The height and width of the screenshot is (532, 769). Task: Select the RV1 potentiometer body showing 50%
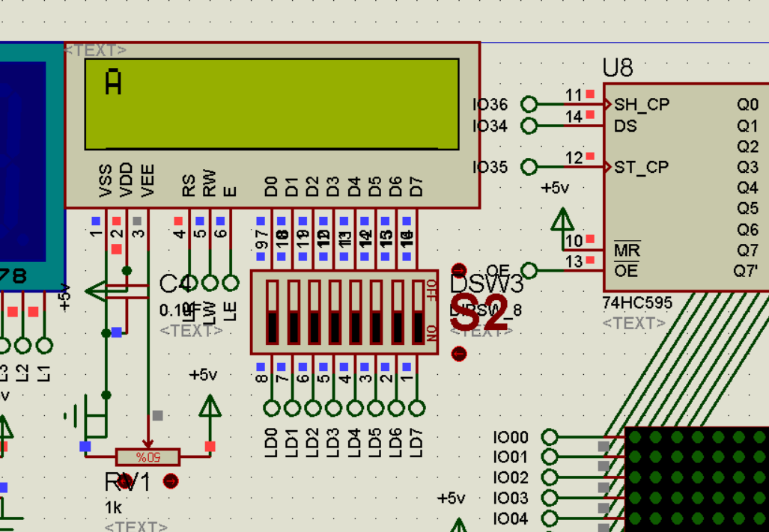[x=148, y=457]
